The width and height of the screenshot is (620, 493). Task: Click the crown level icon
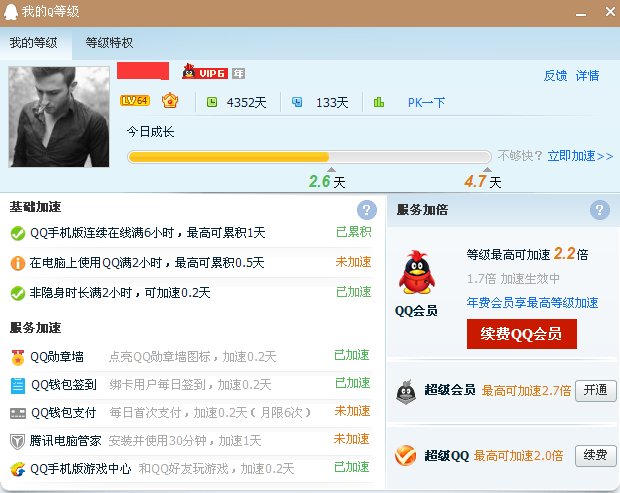(170, 101)
